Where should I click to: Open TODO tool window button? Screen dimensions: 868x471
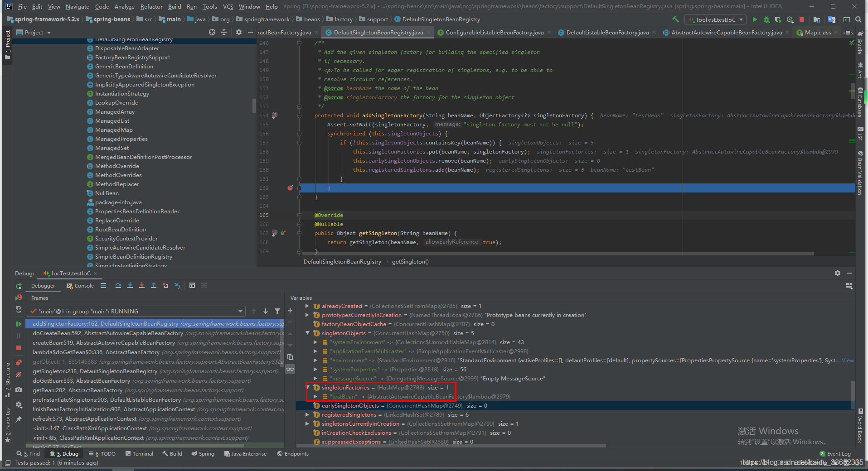(x=102, y=453)
